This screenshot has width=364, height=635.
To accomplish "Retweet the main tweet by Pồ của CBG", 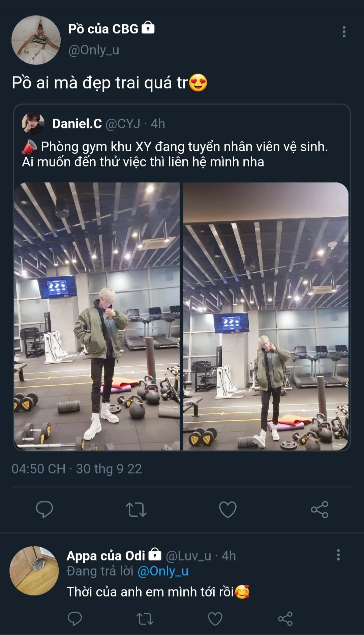I will [136, 509].
